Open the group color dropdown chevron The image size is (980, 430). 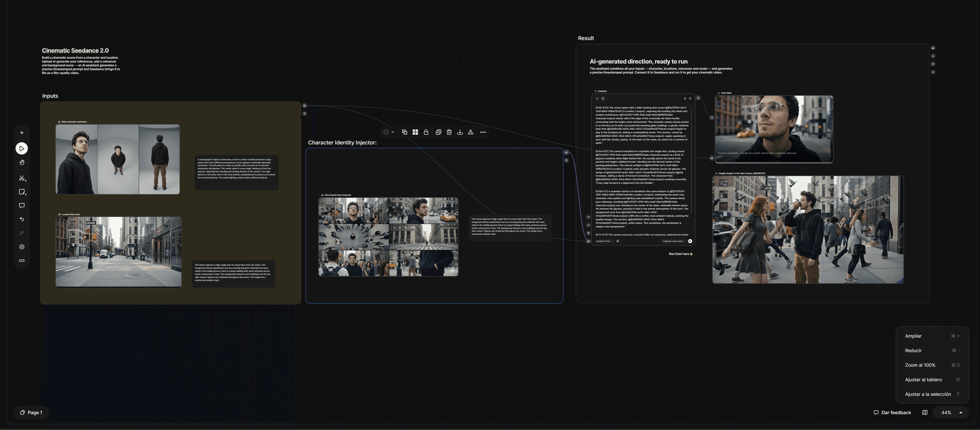point(393,132)
